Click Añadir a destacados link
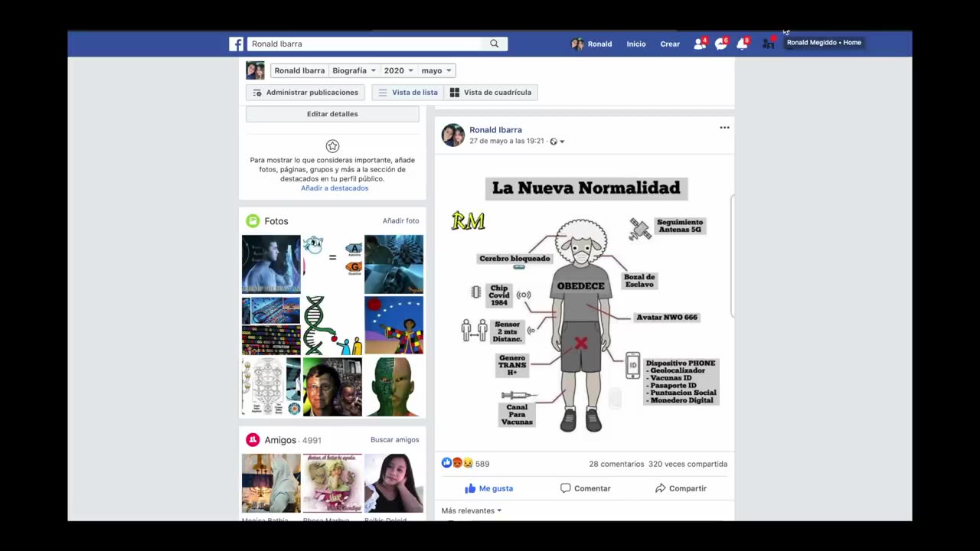The width and height of the screenshot is (980, 551). coord(335,188)
